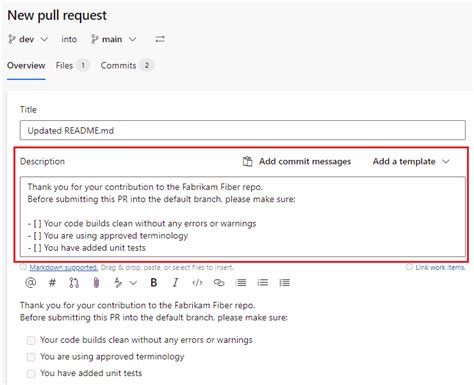Click the dev branch icon

12,39
